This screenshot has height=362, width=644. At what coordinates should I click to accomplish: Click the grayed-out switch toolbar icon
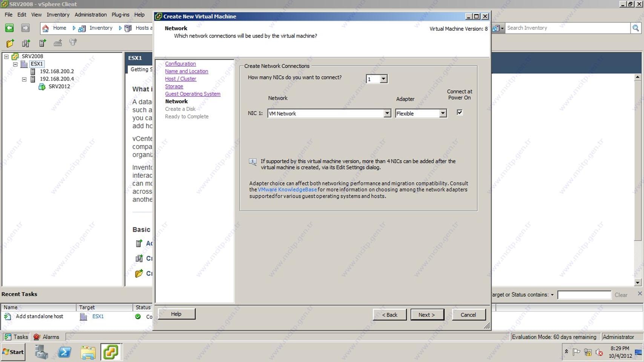pyautogui.click(x=58, y=43)
